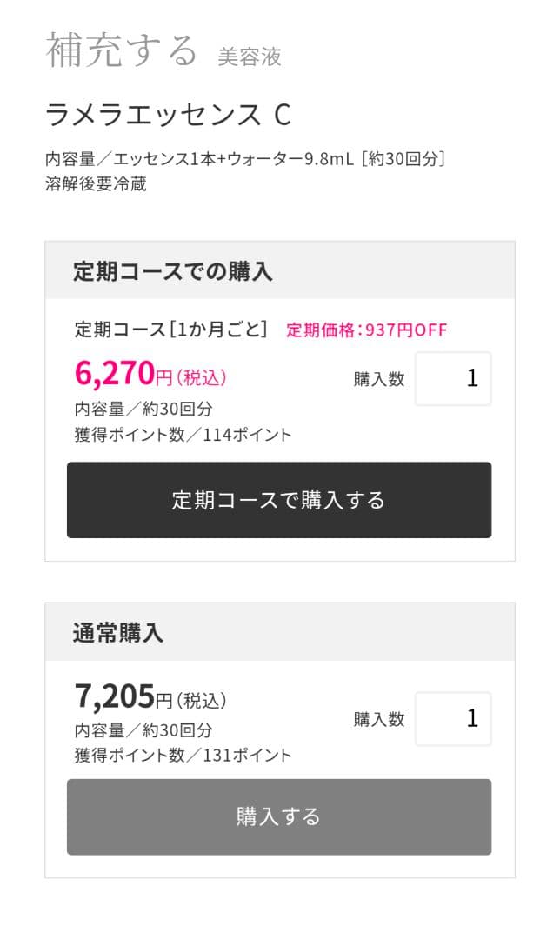560x939 pixels.
Task: Click the 補充する page heading
Action: pyautogui.click(x=120, y=50)
